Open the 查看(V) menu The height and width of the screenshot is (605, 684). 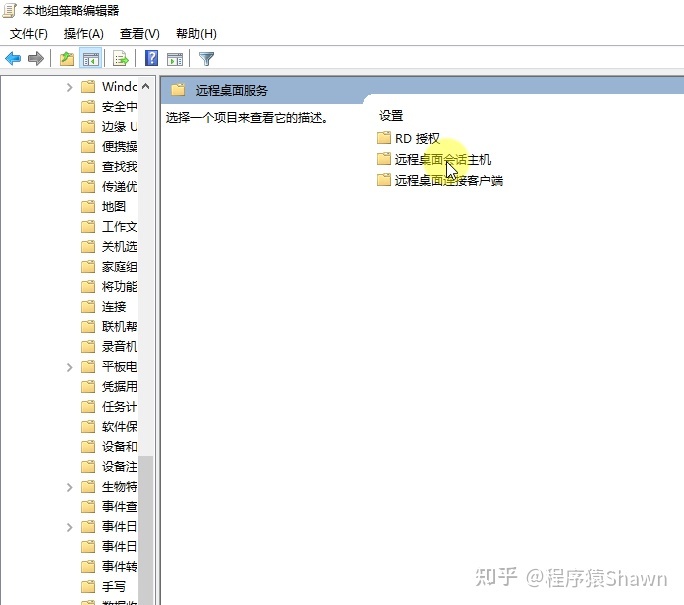(140, 34)
